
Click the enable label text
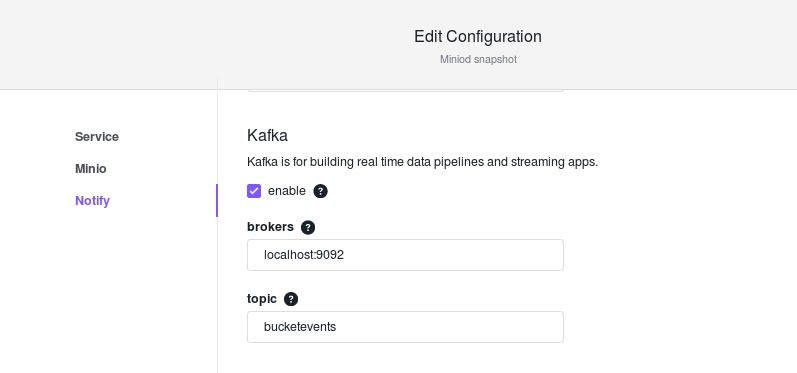[287, 191]
